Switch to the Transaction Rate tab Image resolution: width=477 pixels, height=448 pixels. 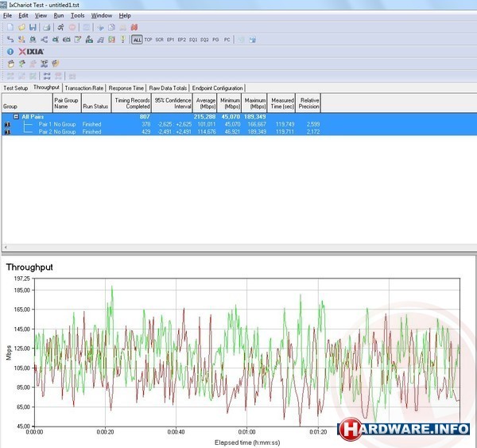[x=84, y=88]
